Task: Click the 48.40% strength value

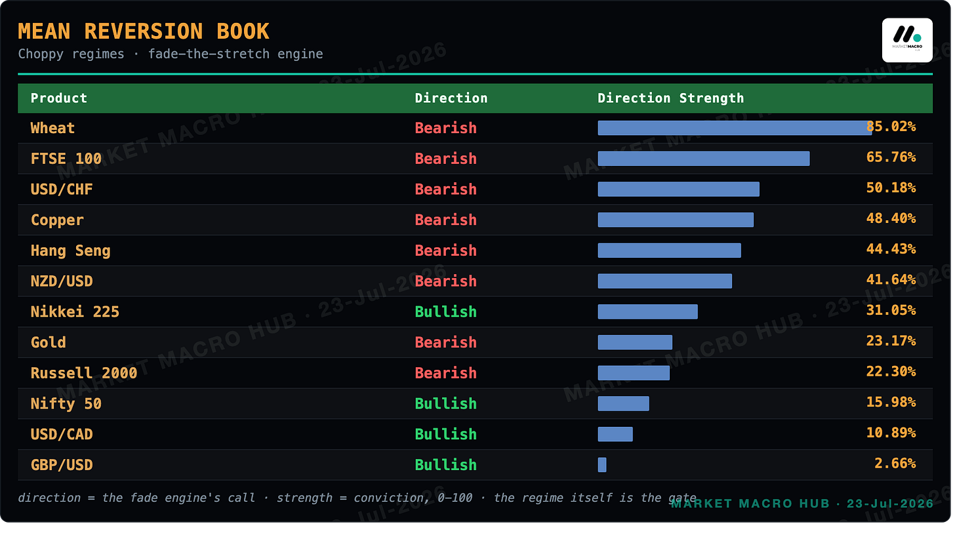Action: point(891,218)
